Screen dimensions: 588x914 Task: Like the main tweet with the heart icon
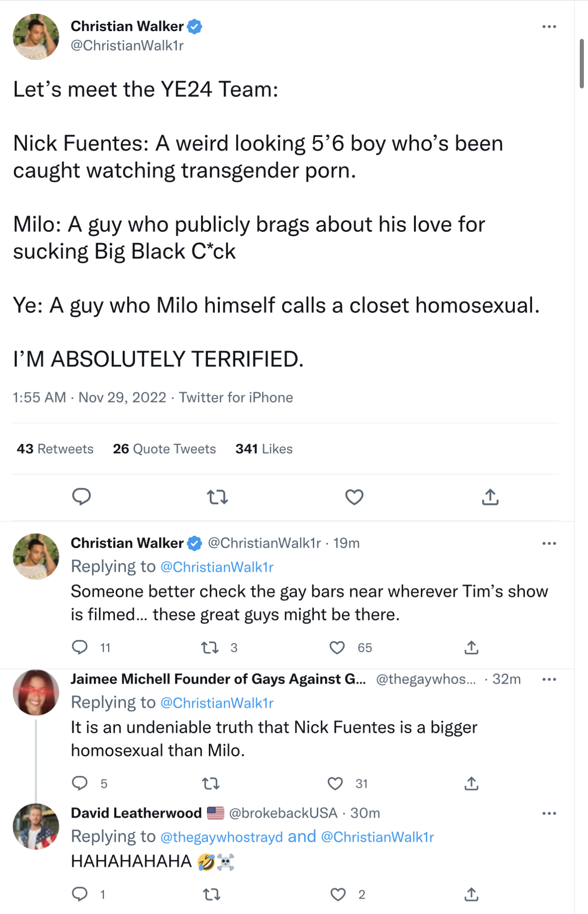[x=354, y=497]
